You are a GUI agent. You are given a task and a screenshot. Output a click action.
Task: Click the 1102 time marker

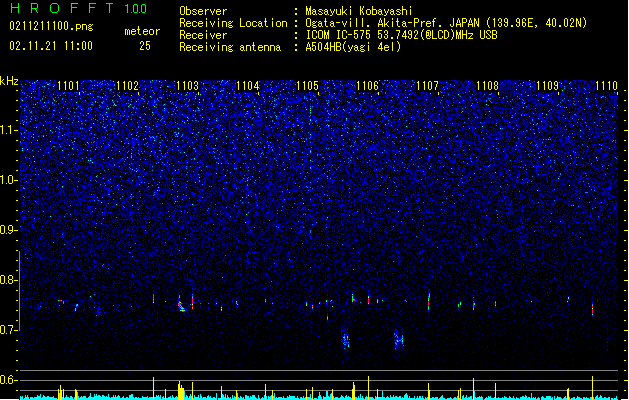[128, 85]
